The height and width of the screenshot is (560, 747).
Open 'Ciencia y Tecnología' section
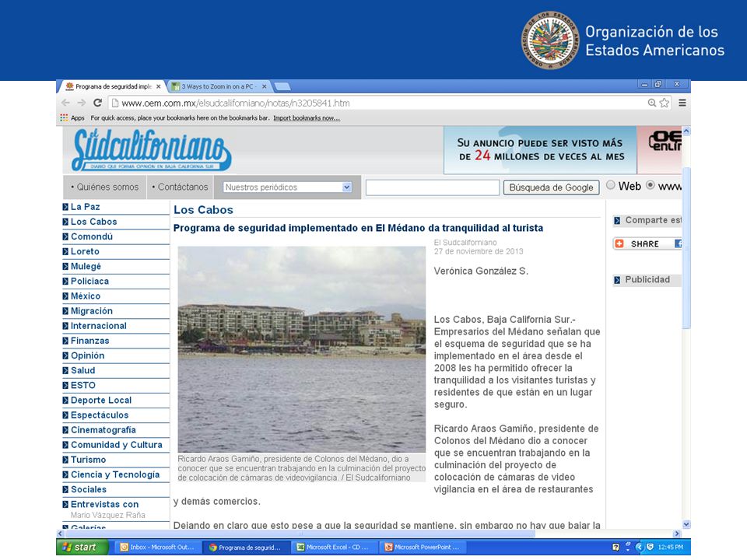pyautogui.click(x=115, y=474)
